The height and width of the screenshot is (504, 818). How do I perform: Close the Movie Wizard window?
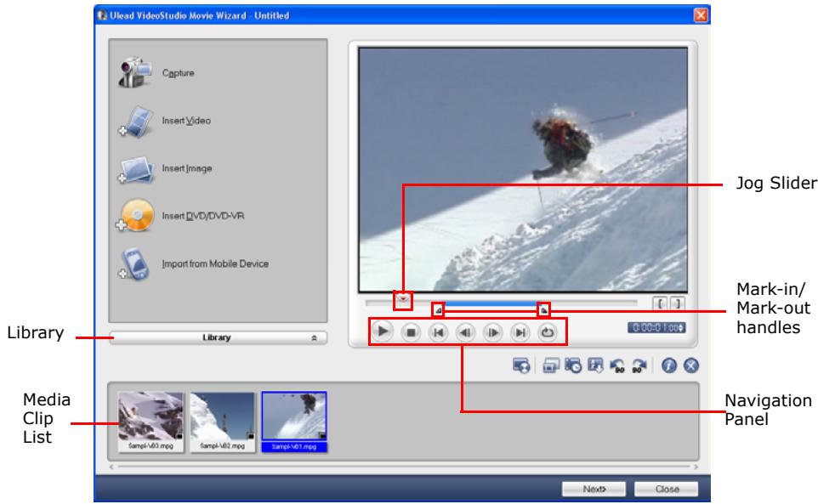click(x=700, y=15)
